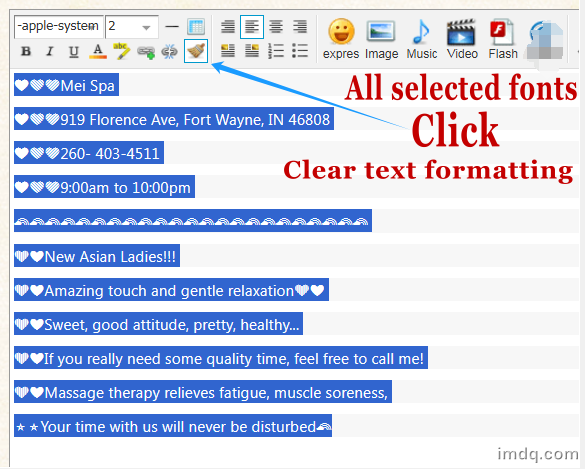The image size is (585, 469).
Task: Click float image left layout icon
Action: tap(228, 51)
